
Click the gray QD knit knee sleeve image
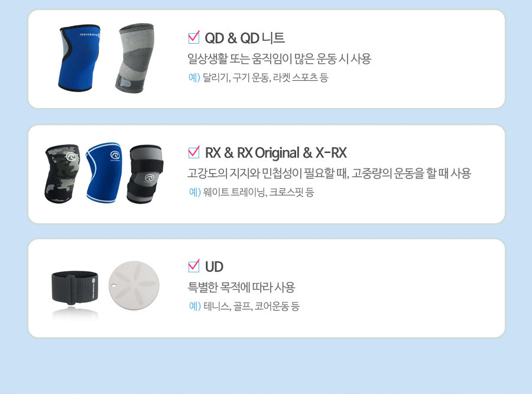click(135, 58)
